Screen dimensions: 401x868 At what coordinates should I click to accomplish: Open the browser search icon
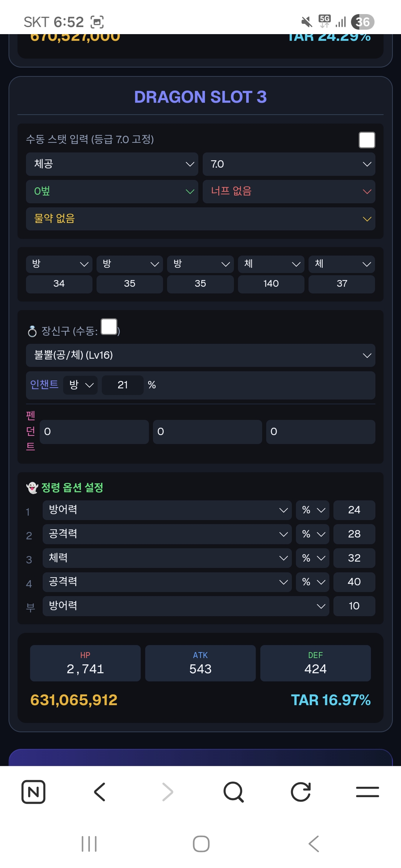[x=234, y=792]
